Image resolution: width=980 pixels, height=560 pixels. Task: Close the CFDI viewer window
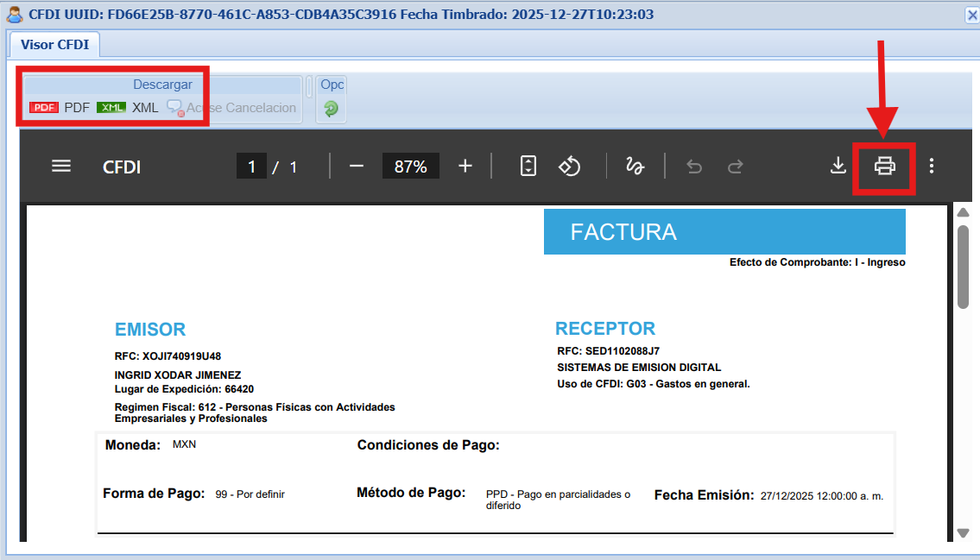pyautogui.click(x=971, y=14)
